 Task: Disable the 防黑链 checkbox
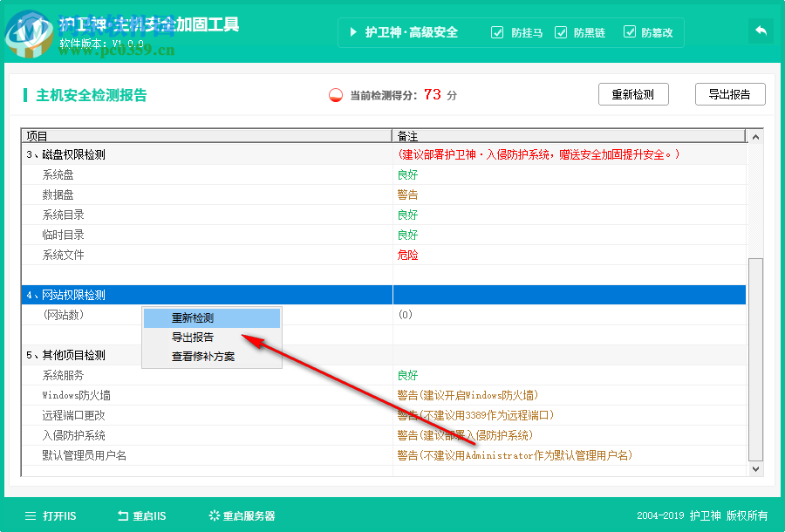coord(563,32)
